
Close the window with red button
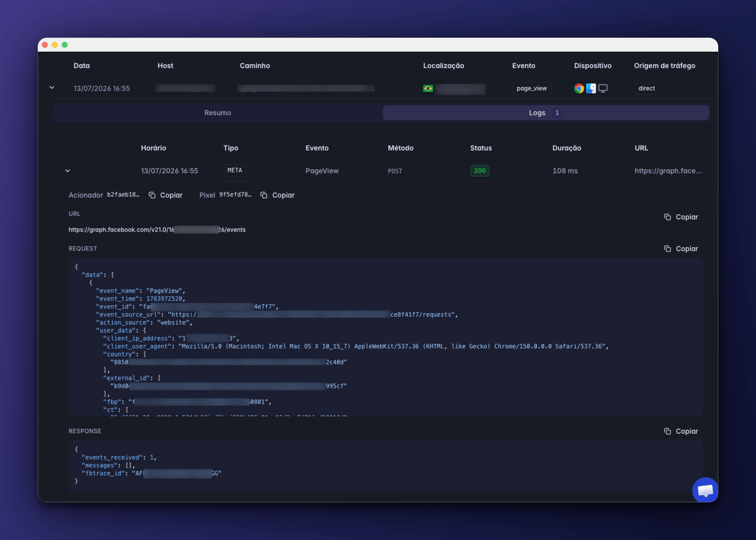(x=45, y=45)
